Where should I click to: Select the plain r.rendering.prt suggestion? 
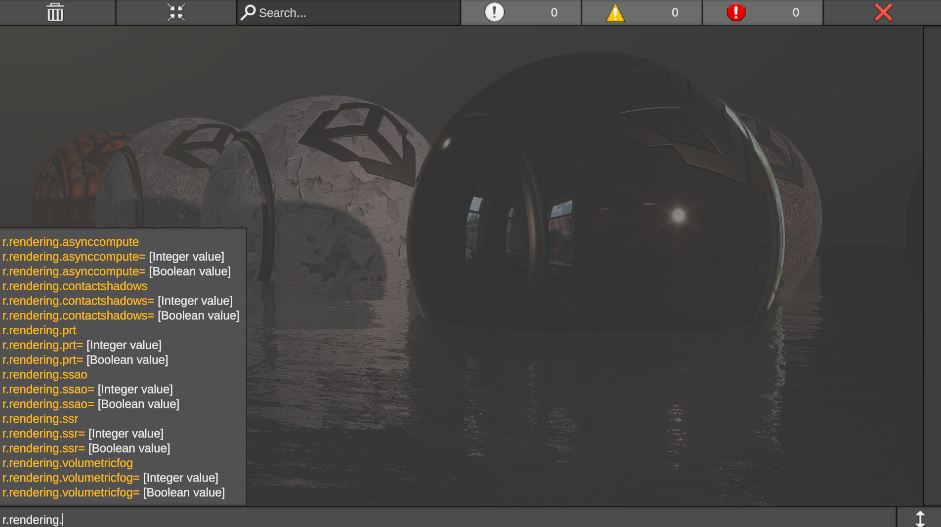39,330
